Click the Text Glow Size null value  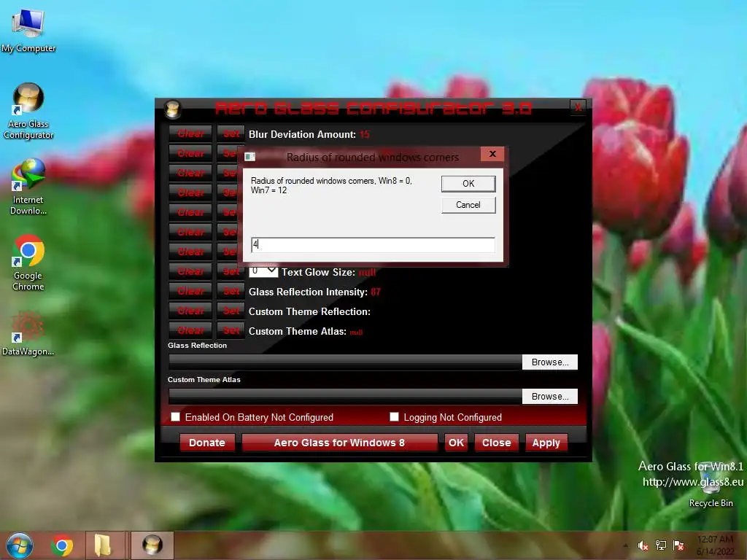click(367, 273)
